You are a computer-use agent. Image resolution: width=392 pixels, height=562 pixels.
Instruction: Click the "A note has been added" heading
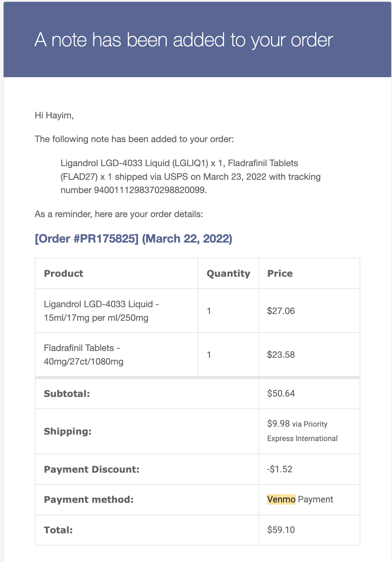tap(184, 40)
